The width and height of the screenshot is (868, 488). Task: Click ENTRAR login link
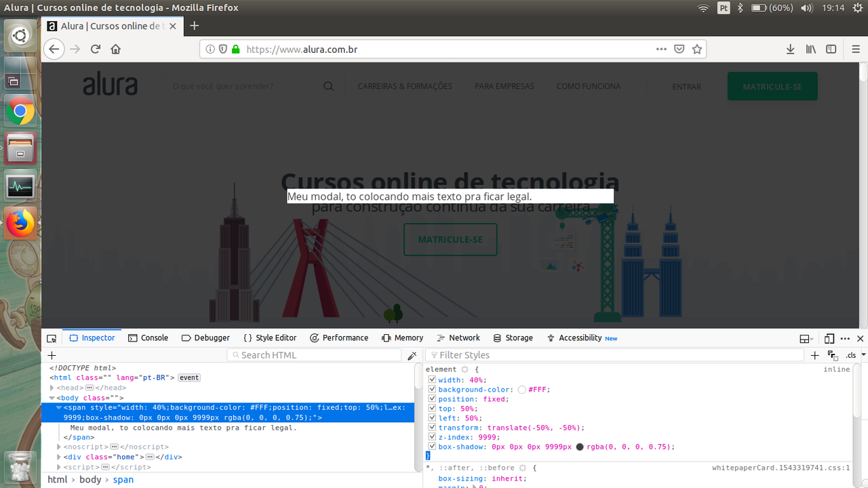(x=686, y=87)
